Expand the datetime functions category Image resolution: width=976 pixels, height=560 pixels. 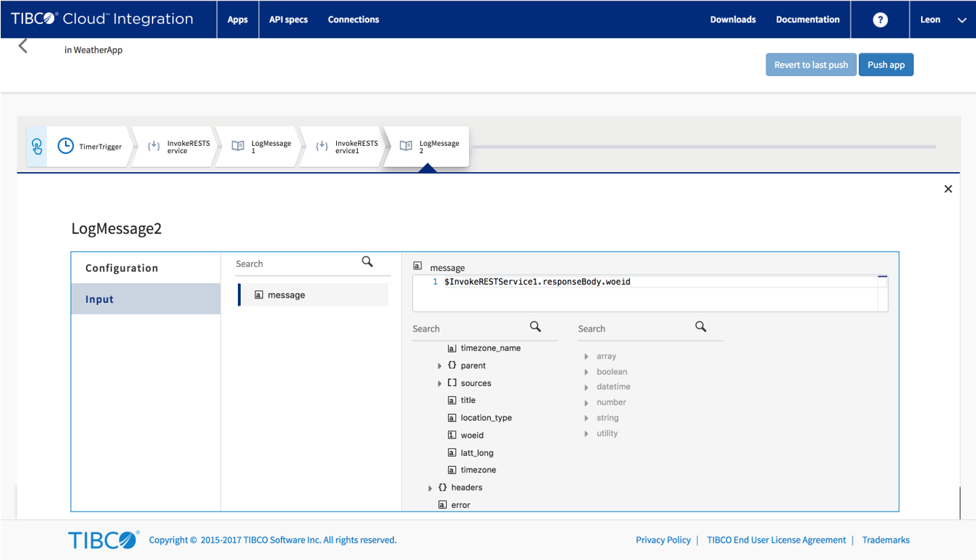pyautogui.click(x=586, y=387)
